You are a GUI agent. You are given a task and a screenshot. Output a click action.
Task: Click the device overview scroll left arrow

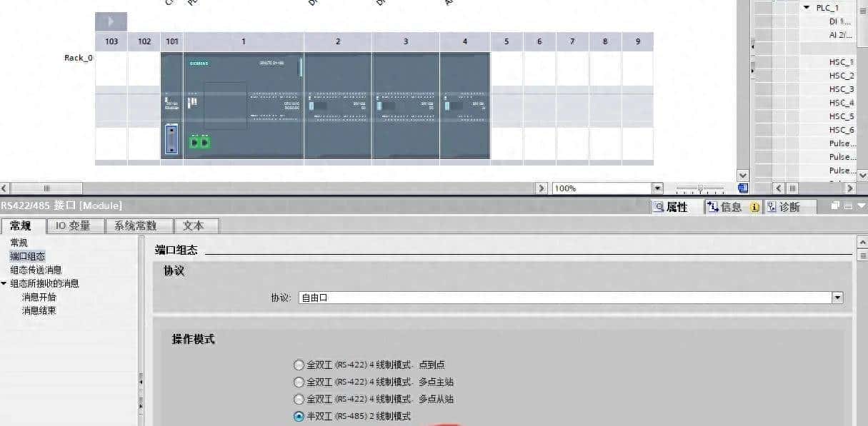coord(779,188)
